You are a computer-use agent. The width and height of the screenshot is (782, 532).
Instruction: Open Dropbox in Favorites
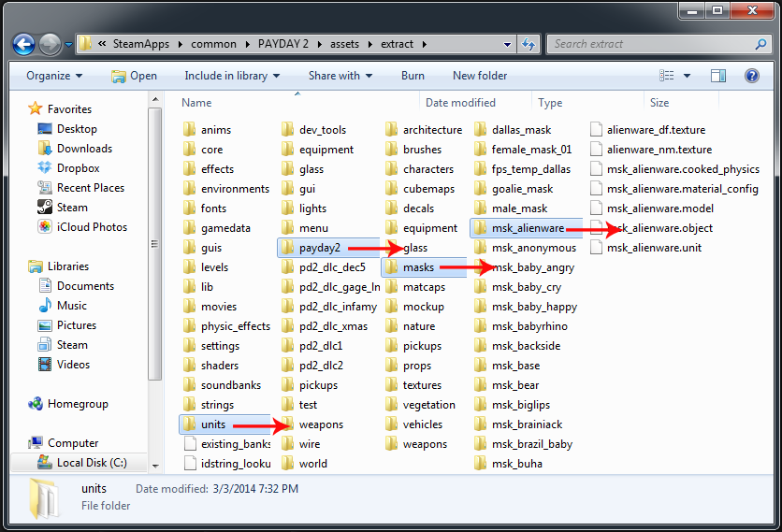(68, 168)
